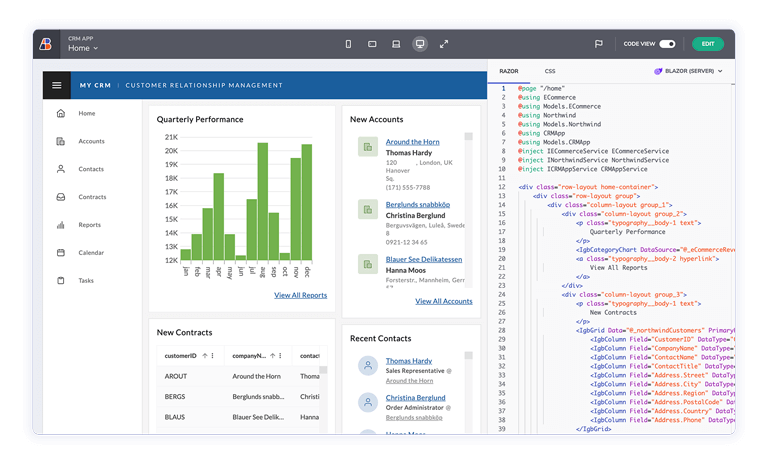Viewport: 768px width, 464px height.
Task: Switch to the CSS tab
Action: coord(550,72)
